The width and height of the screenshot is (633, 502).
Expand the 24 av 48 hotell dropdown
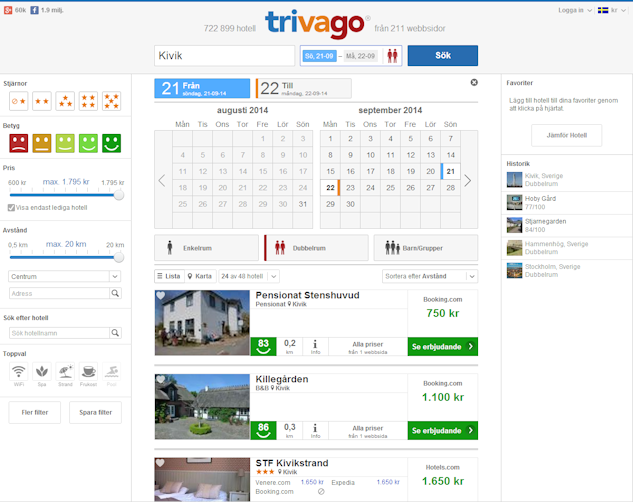click(249, 276)
